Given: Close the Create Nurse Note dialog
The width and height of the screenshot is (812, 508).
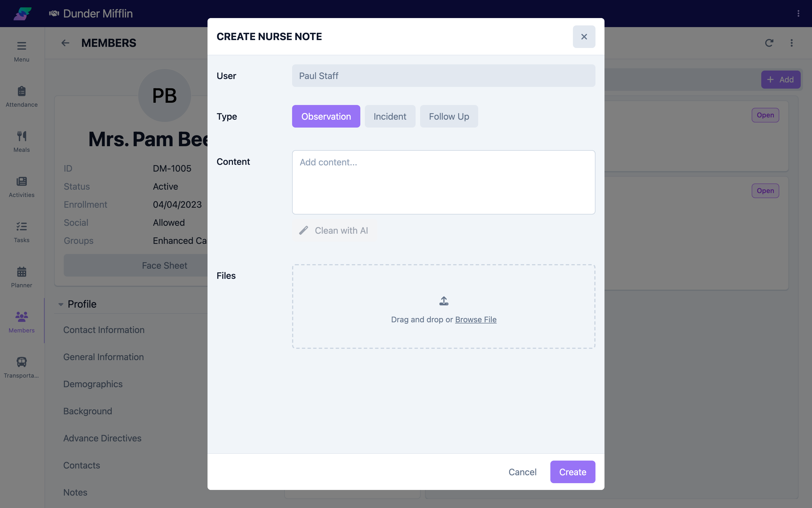Looking at the screenshot, I should coord(584,37).
